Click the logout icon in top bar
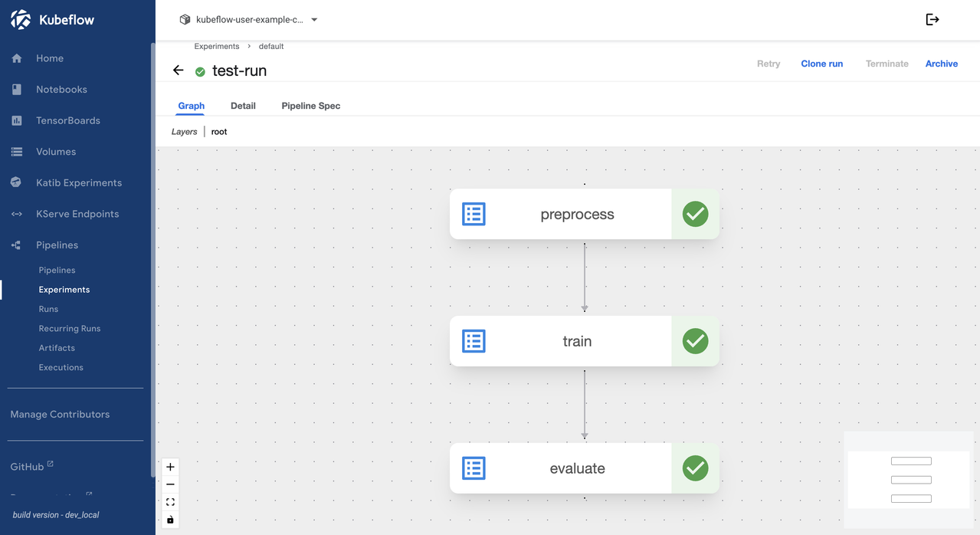980x535 pixels. coord(932,20)
